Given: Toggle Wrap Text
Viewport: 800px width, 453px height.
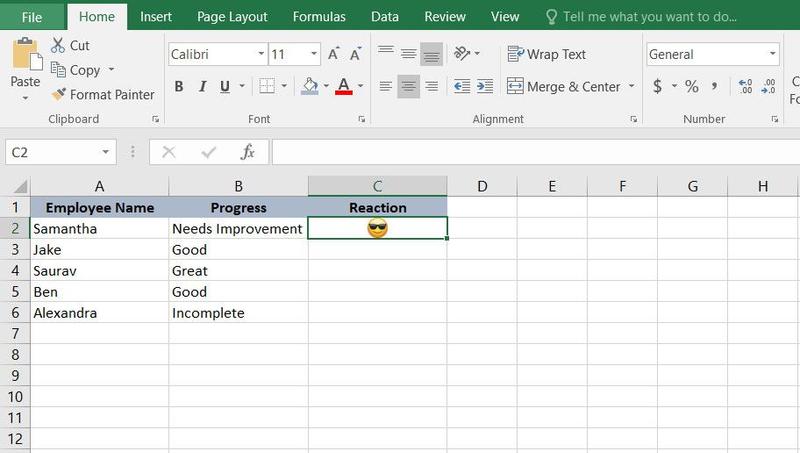Looking at the screenshot, I should point(546,54).
